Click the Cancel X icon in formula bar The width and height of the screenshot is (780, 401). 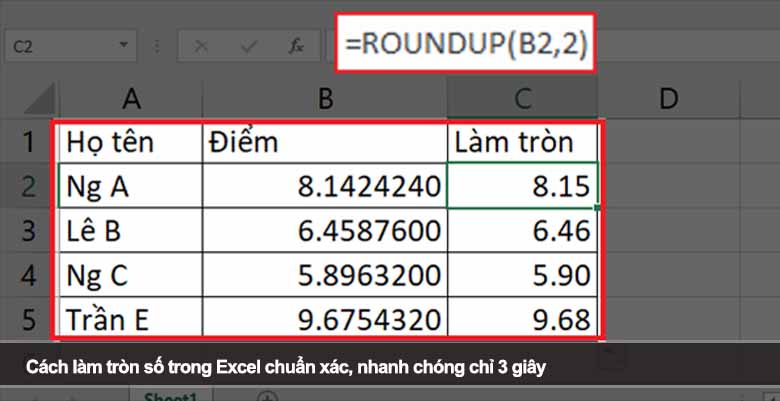point(201,46)
